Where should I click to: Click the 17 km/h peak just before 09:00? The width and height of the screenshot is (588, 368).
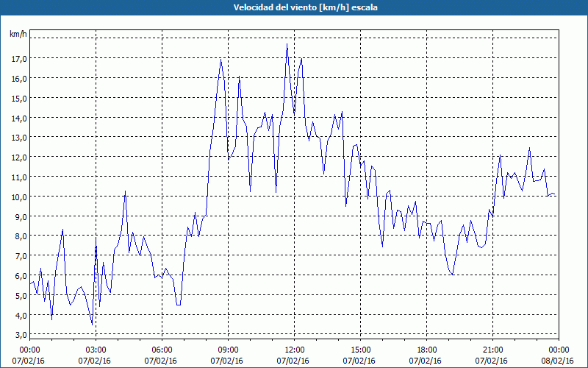tap(221, 59)
